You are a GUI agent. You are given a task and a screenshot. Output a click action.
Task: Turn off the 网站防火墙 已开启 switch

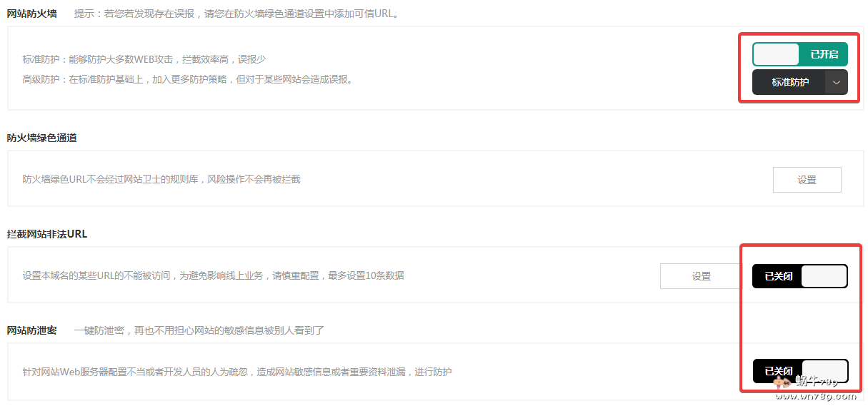pyautogui.click(x=800, y=54)
